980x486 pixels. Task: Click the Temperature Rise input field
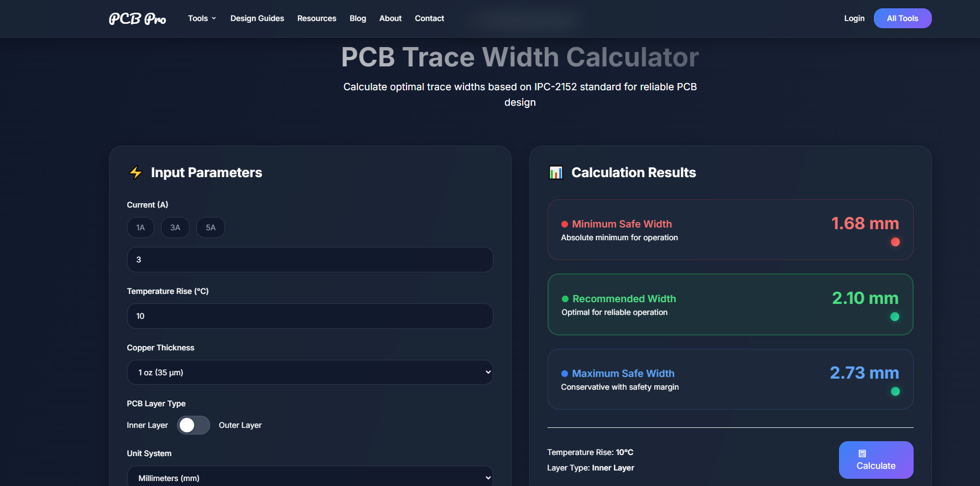click(x=310, y=316)
